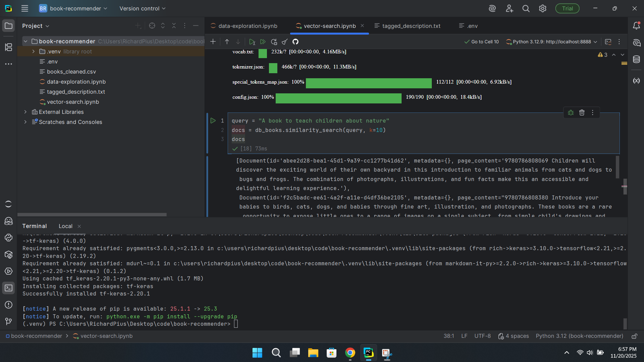Viewport: 644px width, 362px height.
Task: Toggle the Project tool window folder button
Action: pos(8,26)
